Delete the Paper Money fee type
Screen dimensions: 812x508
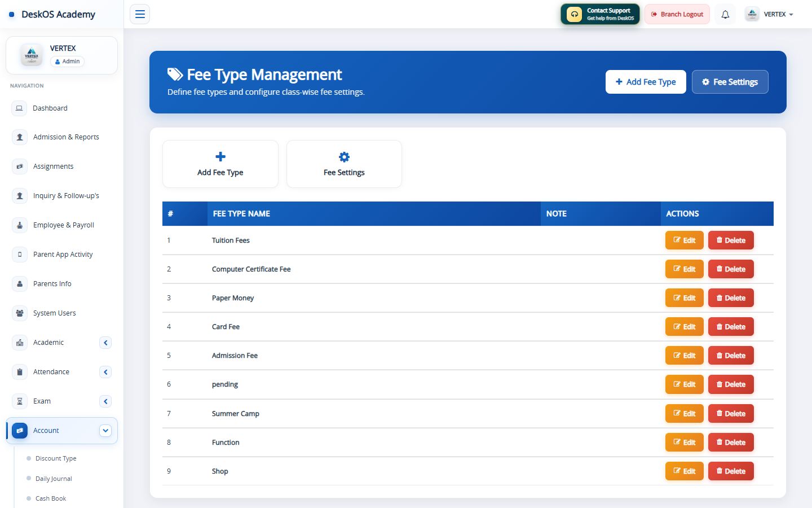point(731,298)
